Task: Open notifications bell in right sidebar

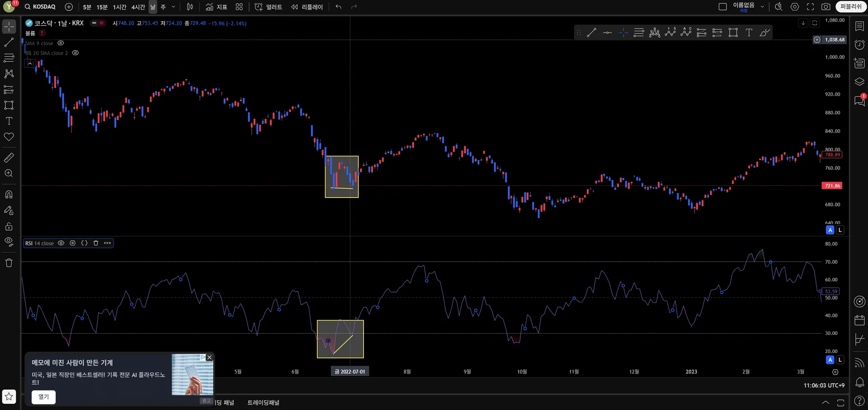Action: pyautogui.click(x=859, y=382)
